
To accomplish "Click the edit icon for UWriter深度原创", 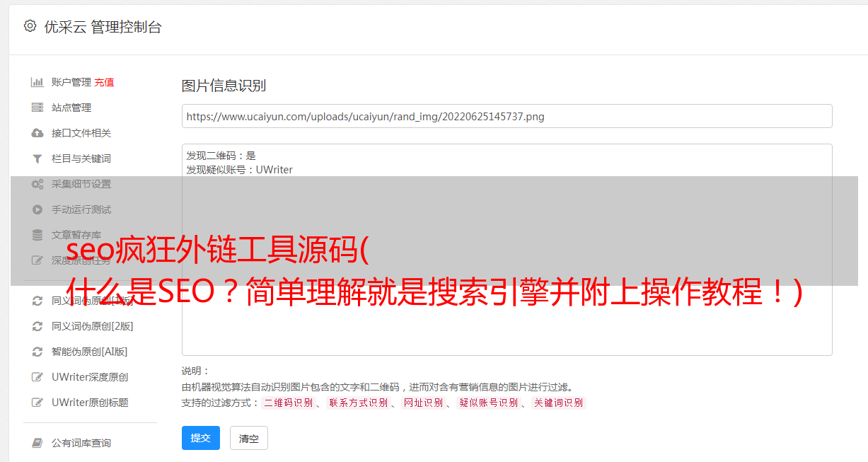I will coord(37,377).
